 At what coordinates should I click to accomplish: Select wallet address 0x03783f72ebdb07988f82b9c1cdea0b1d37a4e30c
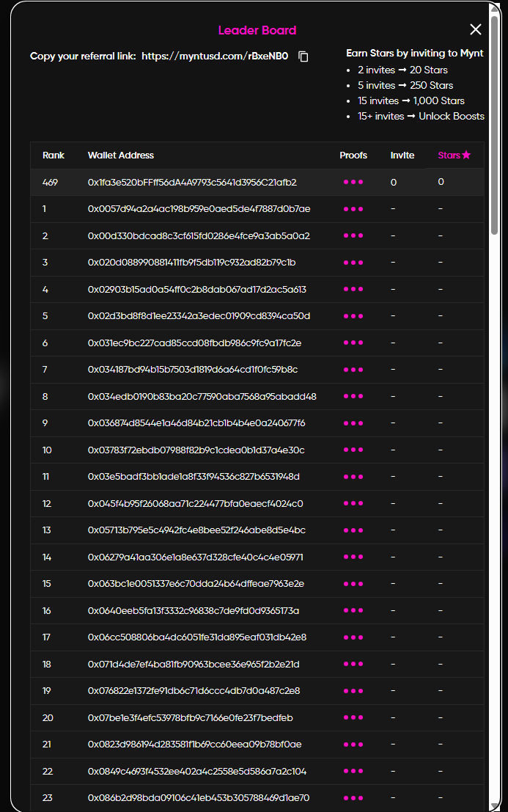pyautogui.click(x=196, y=450)
